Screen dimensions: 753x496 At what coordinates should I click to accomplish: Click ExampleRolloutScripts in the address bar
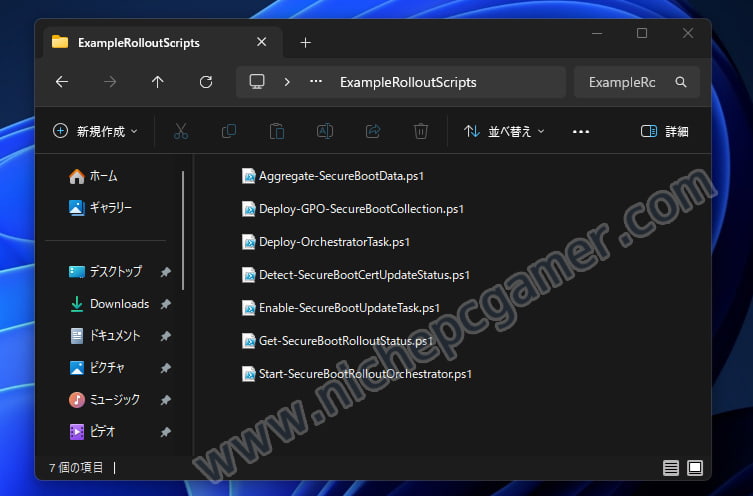[408, 83]
